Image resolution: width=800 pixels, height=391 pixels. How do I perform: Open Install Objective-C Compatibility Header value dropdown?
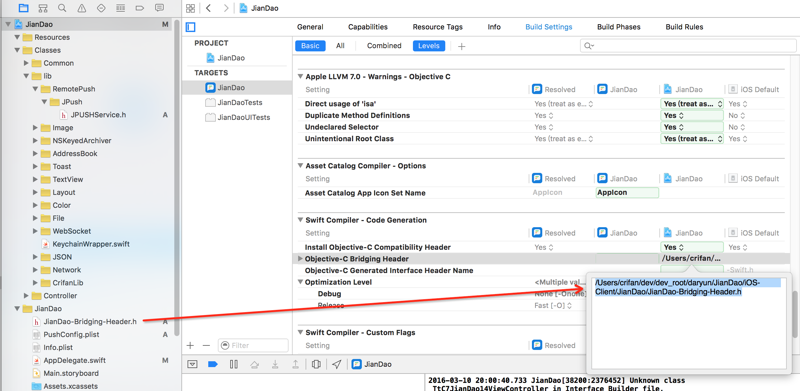[691, 247]
